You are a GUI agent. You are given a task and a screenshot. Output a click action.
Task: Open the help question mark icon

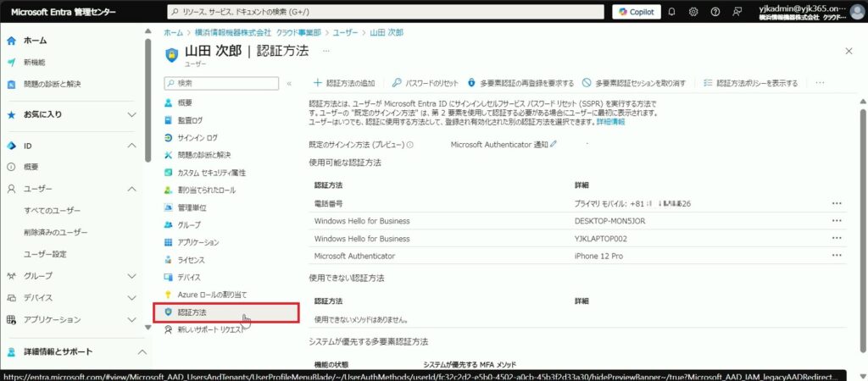click(x=715, y=12)
